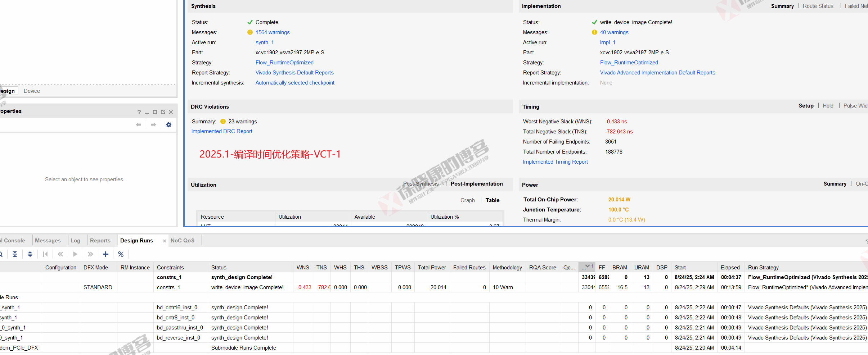This screenshot has width=868, height=355.
Task: Click the Properties panel forward arrow
Action: [x=153, y=124]
